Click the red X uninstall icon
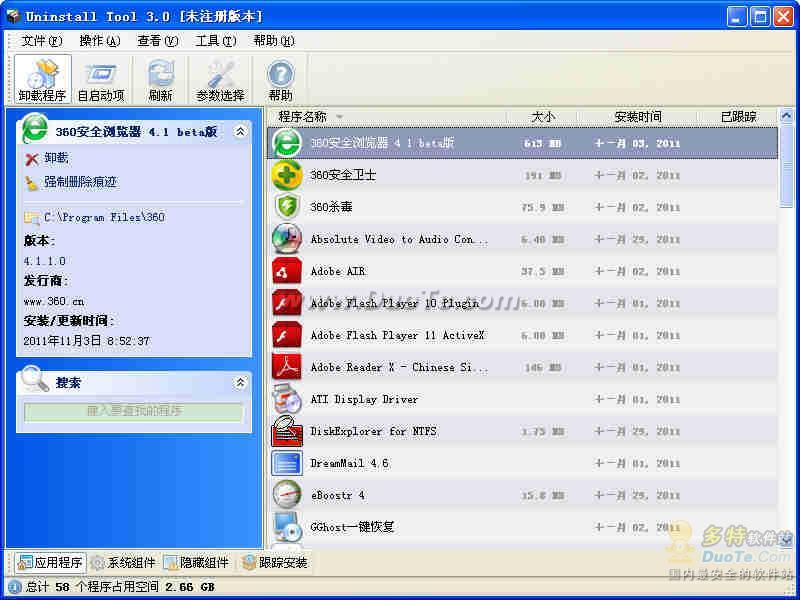This screenshot has width=800, height=600. [32, 160]
